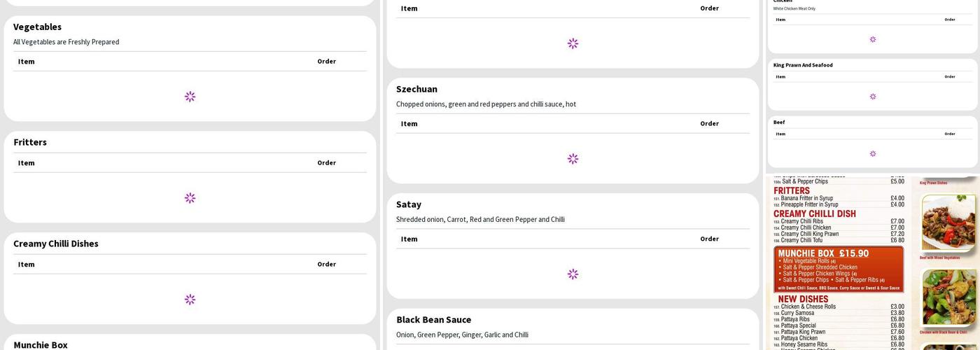The width and height of the screenshot is (980, 350).
Task: Click the loading spinner under Fritters
Action: click(190, 198)
